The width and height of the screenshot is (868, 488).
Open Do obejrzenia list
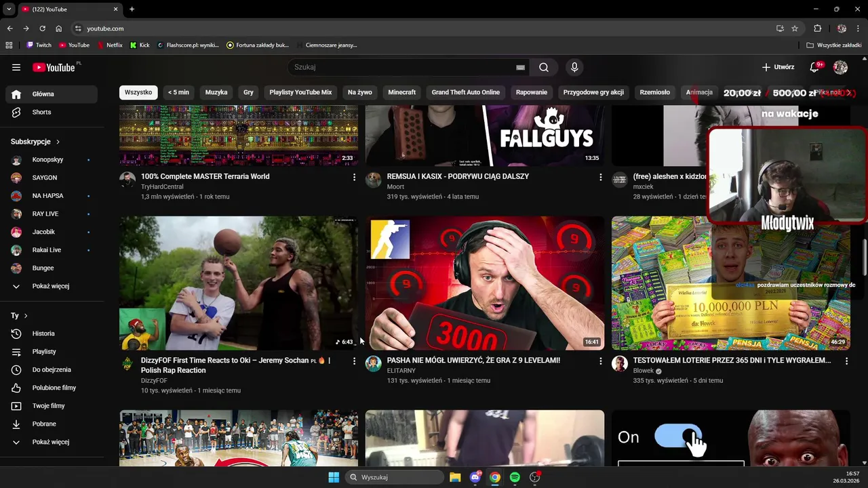[x=51, y=369]
